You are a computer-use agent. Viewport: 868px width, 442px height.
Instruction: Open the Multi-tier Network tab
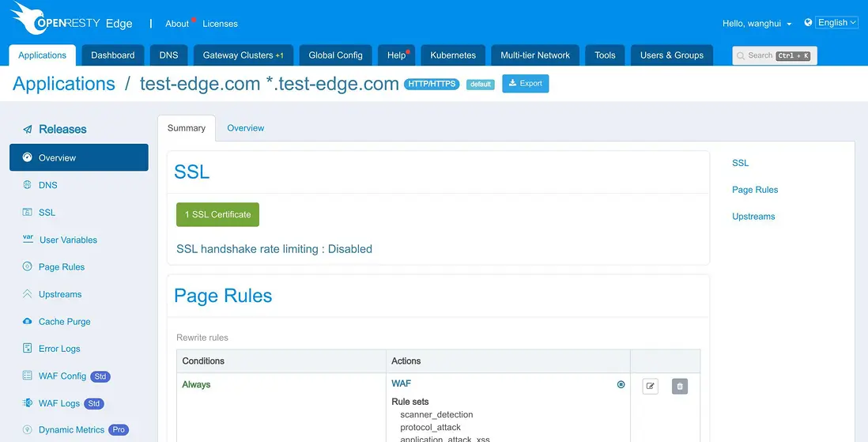[535, 55]
